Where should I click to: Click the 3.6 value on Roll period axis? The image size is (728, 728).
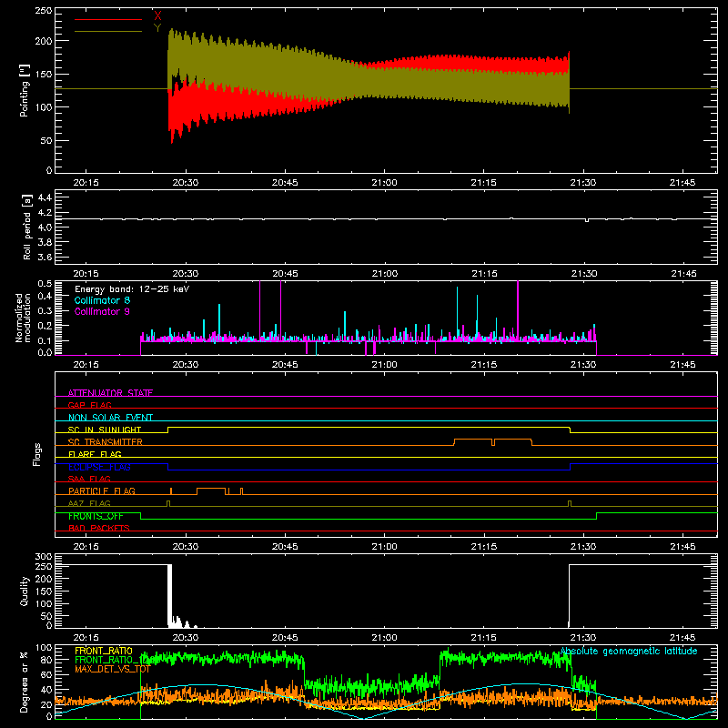coord(45,257)
